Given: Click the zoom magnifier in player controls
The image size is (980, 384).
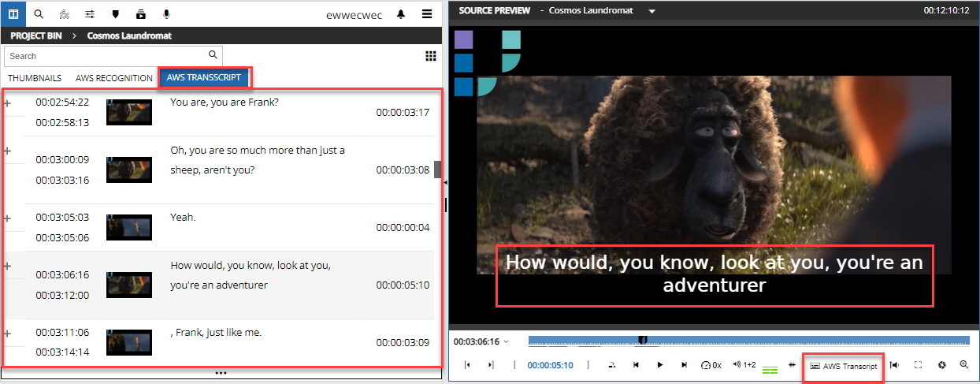Looking at the screenshot, I should point(963,365).
